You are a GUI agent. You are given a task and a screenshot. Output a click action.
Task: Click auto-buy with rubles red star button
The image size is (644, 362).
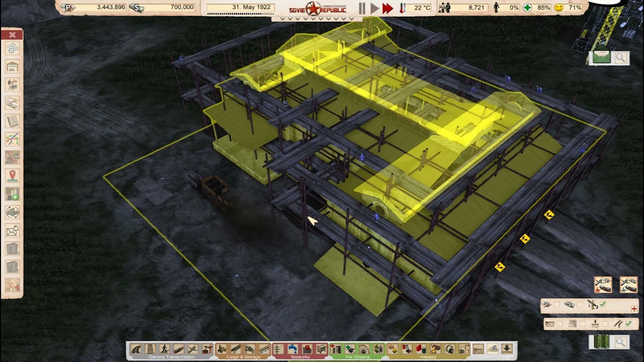pos(603,285)
